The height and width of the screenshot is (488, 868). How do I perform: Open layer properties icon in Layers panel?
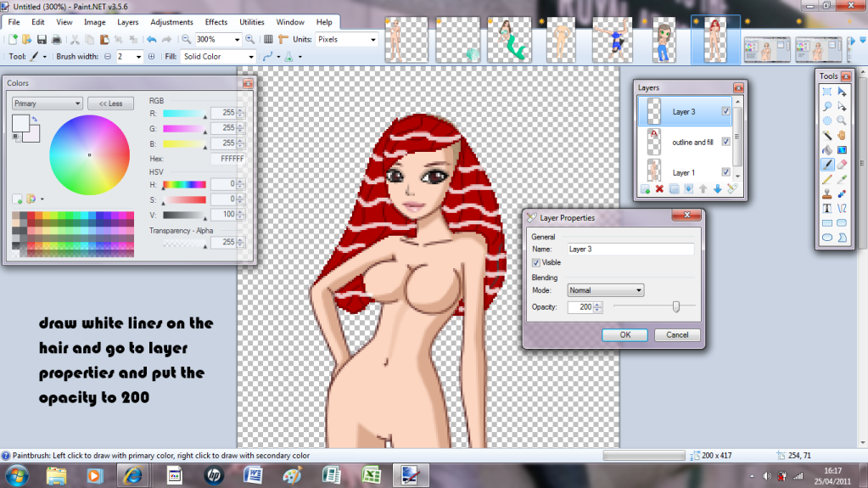(732, 189)
